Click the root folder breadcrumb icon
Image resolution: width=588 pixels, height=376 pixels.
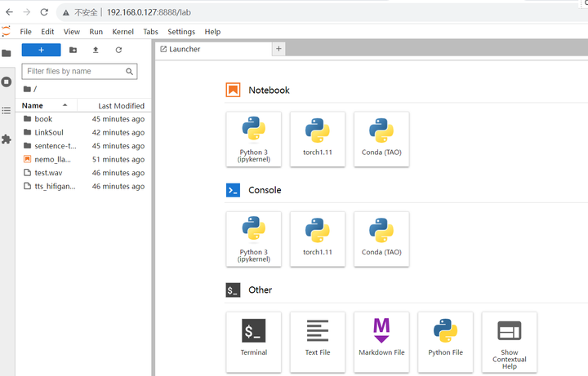[27, 89]
